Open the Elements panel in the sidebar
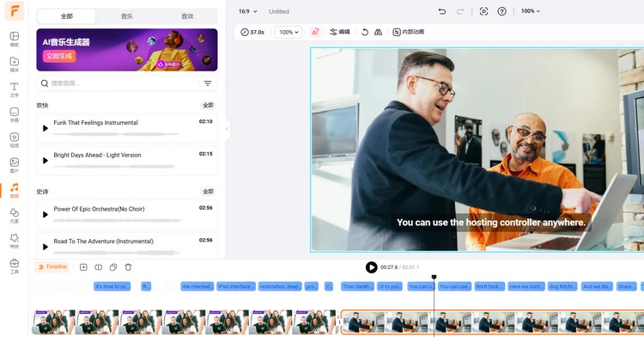Screen dimensions: 644x337 tap(15, 215)
